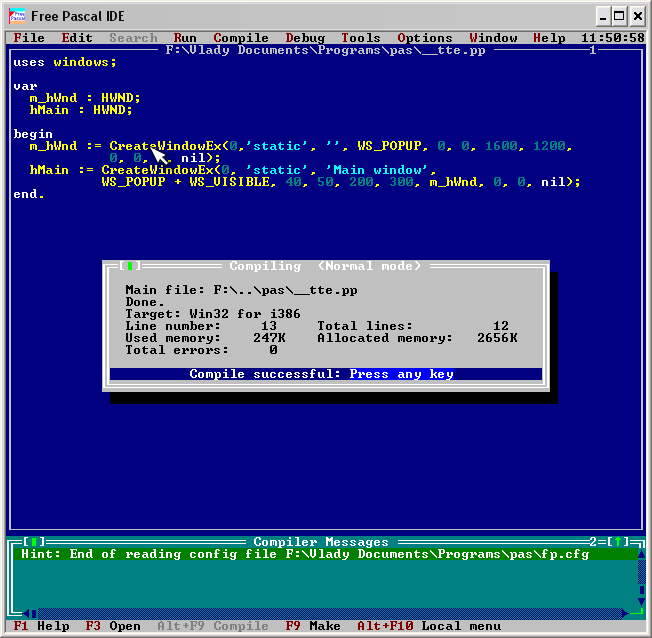Click Free Pascal IDE title bar icon
The width and height of the screenshot is (652, 638).
[x=18, y=15]
